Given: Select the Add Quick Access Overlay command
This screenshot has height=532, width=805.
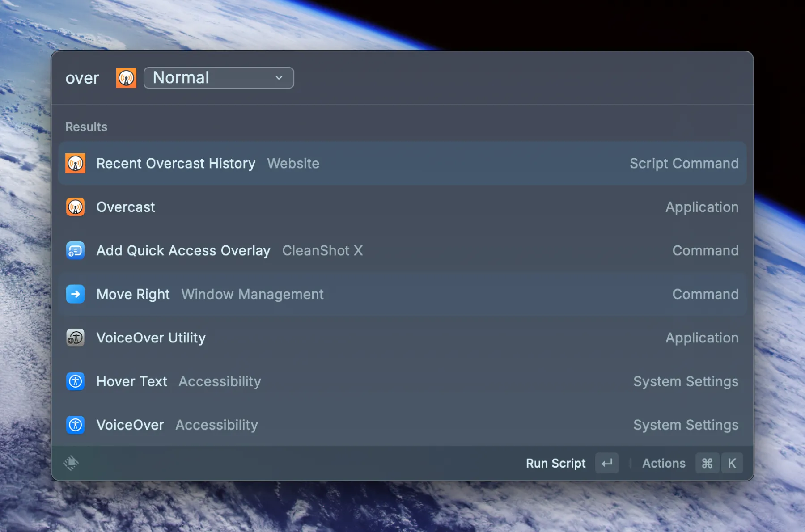Looking at the screenshot, I should (x=183, y=250).
